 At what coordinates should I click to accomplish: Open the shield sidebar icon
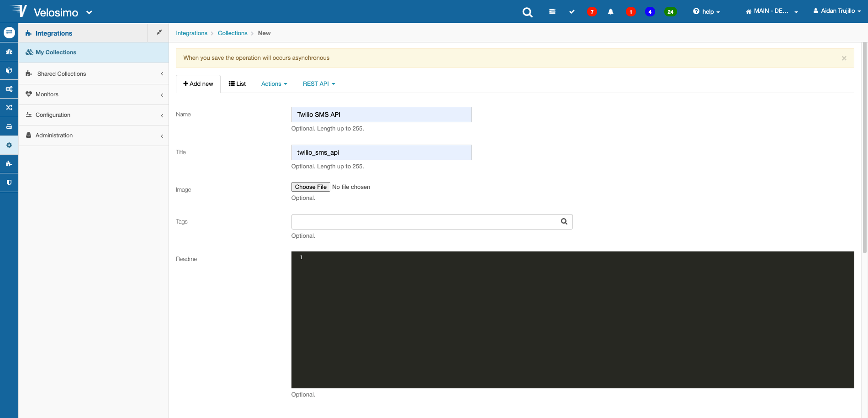9,183
